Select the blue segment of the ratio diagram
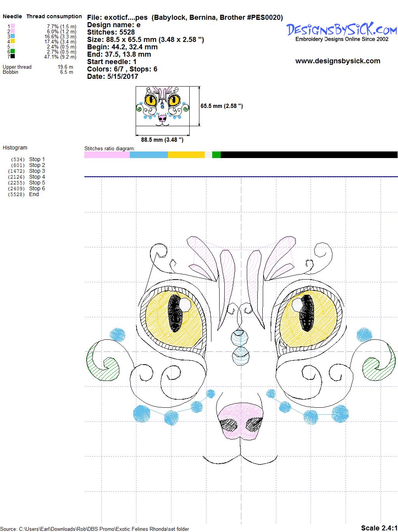The image size is (398, 532). tap(148, 155)
